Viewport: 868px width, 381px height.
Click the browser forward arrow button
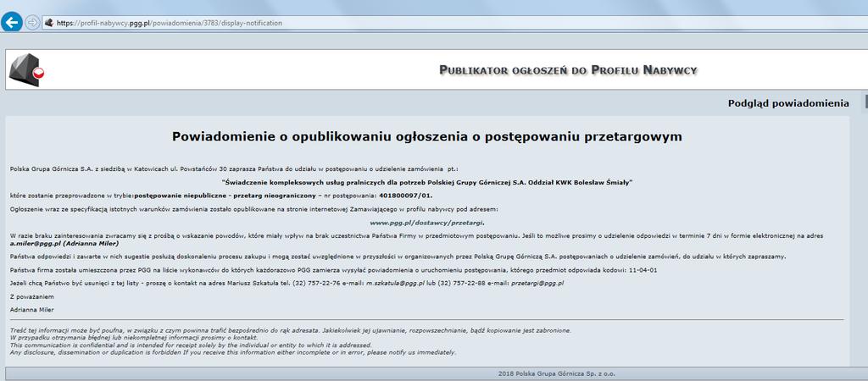click(33, 23)
